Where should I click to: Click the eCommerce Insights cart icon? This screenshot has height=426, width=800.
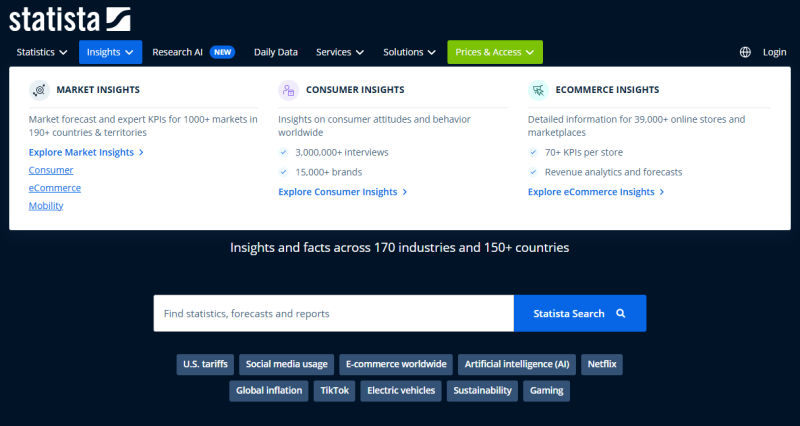point(538,90)
